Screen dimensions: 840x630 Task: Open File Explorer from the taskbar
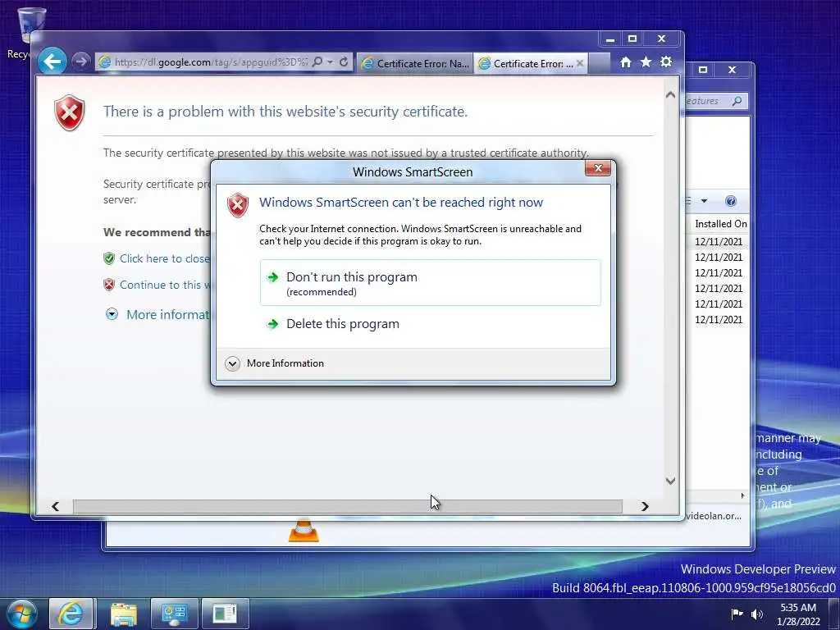(124, 614)
